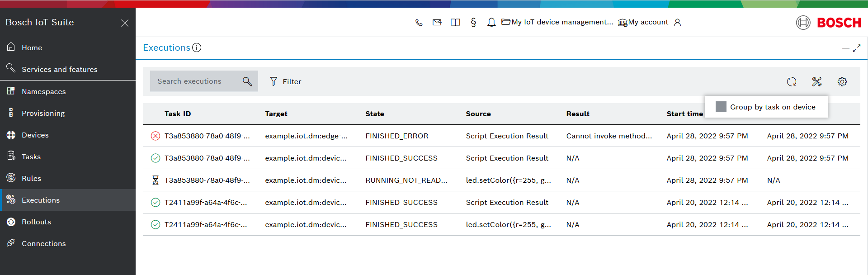Refresh the executions list
Screen dimensions: 868x275
[792, 81]
